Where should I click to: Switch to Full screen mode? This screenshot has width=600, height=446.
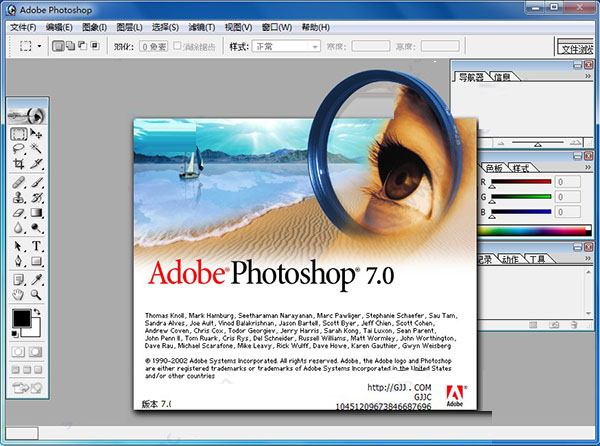38,370
